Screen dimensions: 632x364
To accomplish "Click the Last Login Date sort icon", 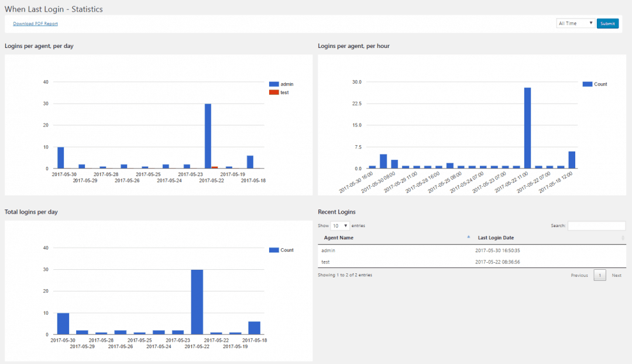I will click(x=621, y=237).
